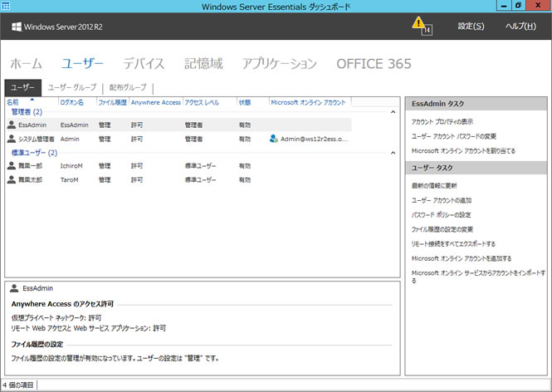Click ファイル履歴の設定の変更 task
Viewport: 552px width, 392px height.
442,229
